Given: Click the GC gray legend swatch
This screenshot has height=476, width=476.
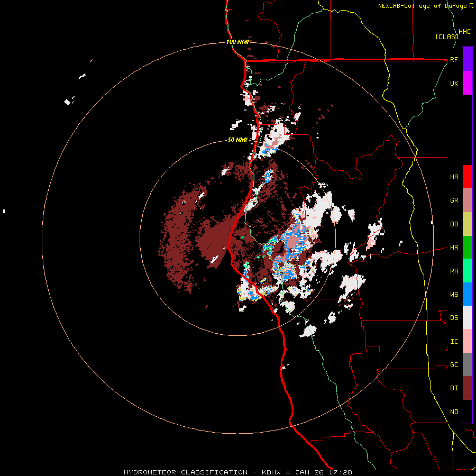Looking at the screenshot, I should (x=467, y=364).
